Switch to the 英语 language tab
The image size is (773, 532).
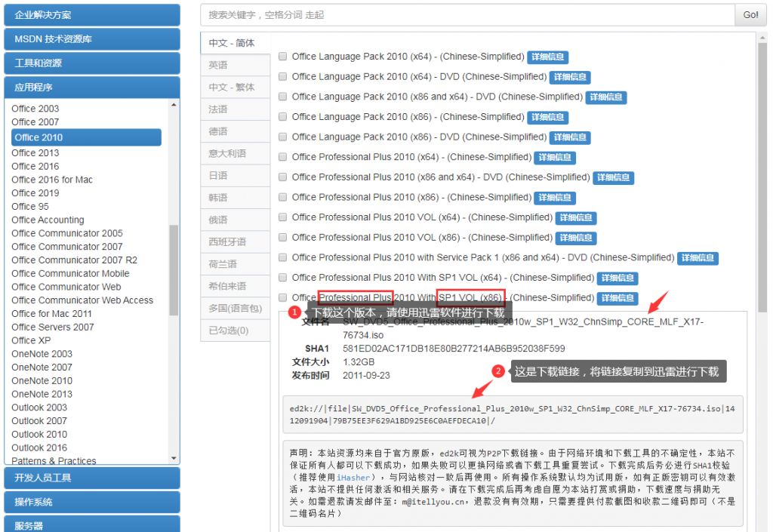(236, 65)
